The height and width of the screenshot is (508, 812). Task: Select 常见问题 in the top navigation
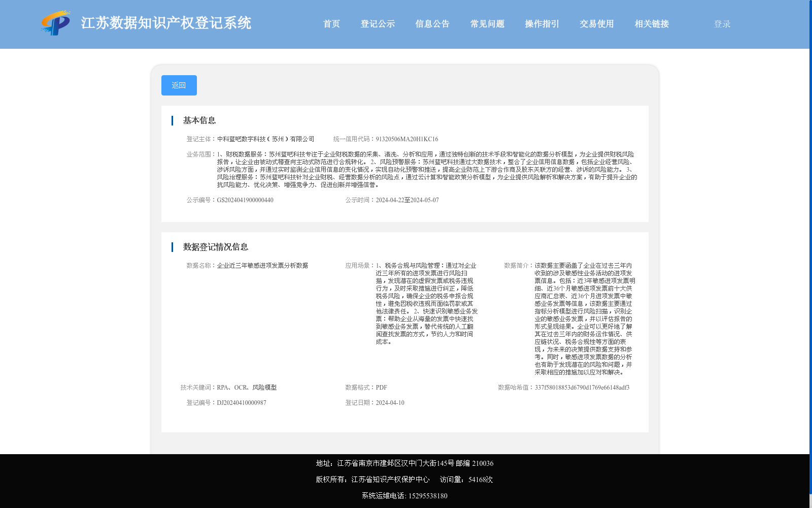tap(487, 24)
